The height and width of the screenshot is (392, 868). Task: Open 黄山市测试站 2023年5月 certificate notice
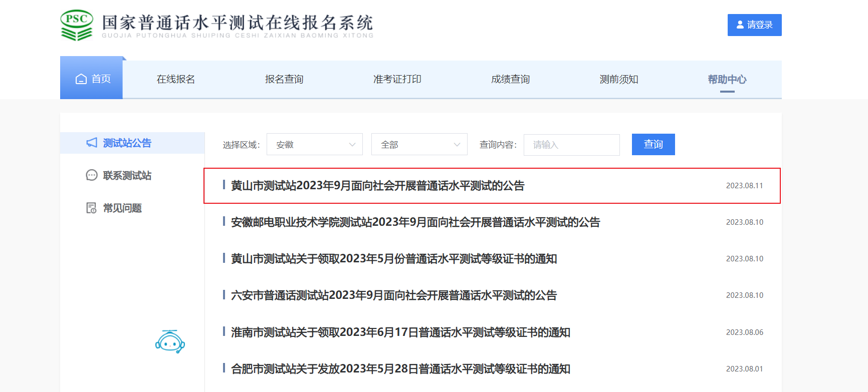[x=394, y=259]
